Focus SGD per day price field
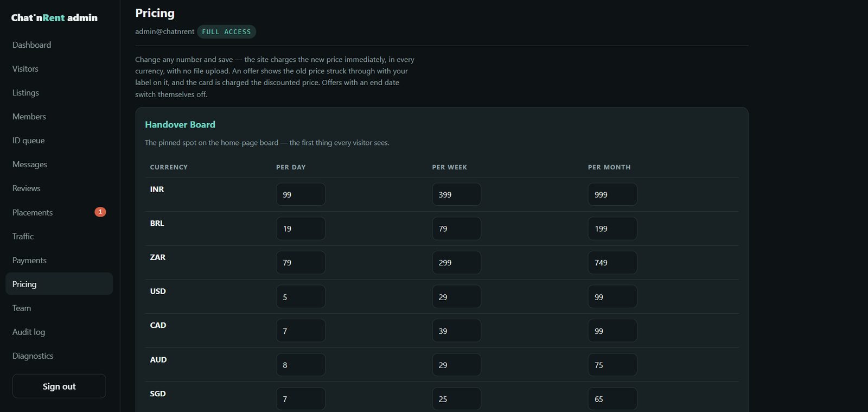Viewport: 868px width, 412px height. (x=301, y=399)
